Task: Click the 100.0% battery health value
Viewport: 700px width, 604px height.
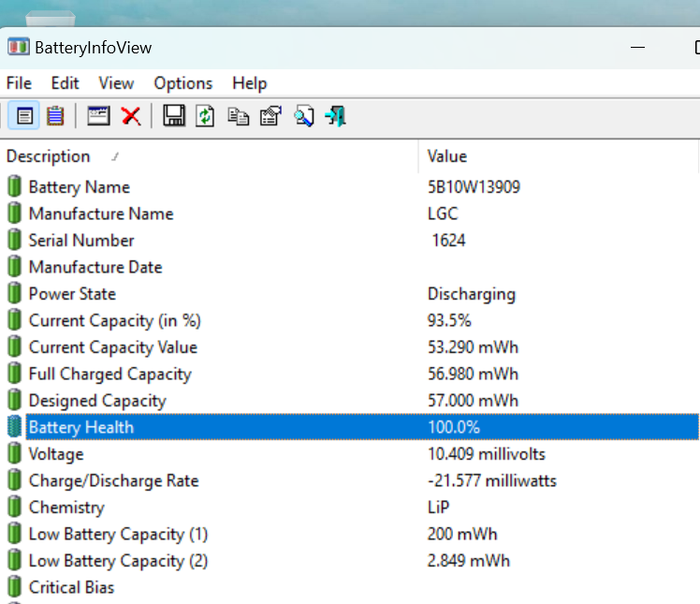Action: click(x=454, y=427)
